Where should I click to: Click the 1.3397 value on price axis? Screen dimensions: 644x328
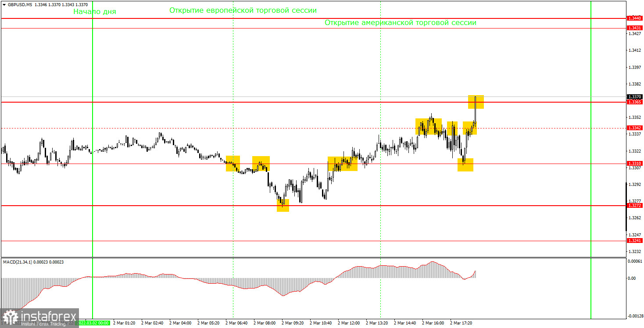[x=635, y=67]
